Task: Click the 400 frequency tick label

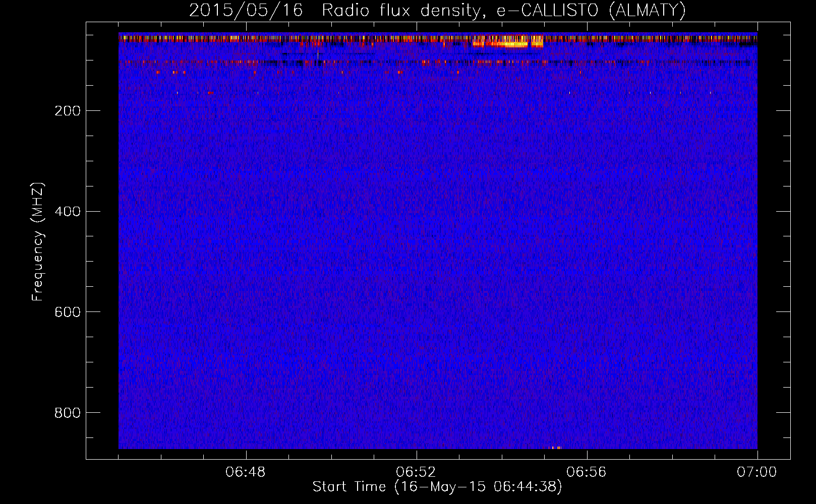Action: 68,212
